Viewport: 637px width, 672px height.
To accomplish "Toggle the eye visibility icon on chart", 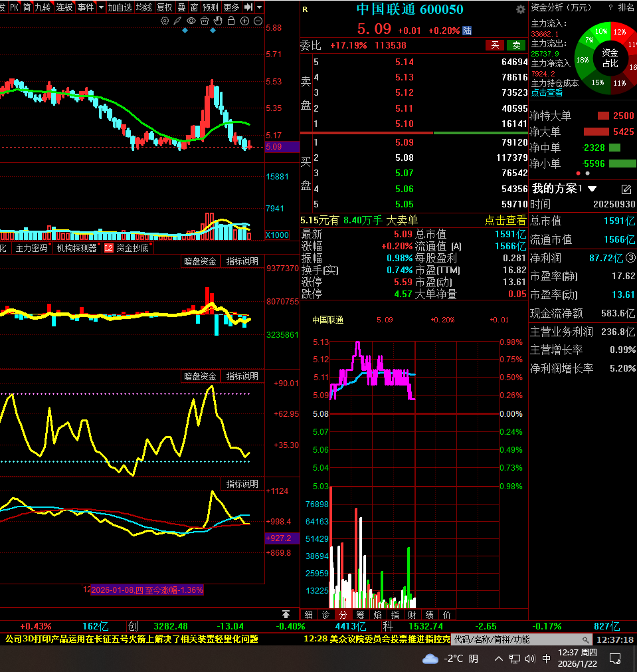I will pyautogui.click(x=191, y=21).
